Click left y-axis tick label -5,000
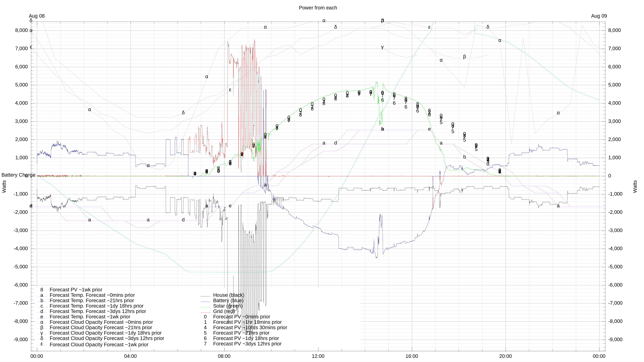The height and width of the screenshot is (362, 644). click(21, 267)
